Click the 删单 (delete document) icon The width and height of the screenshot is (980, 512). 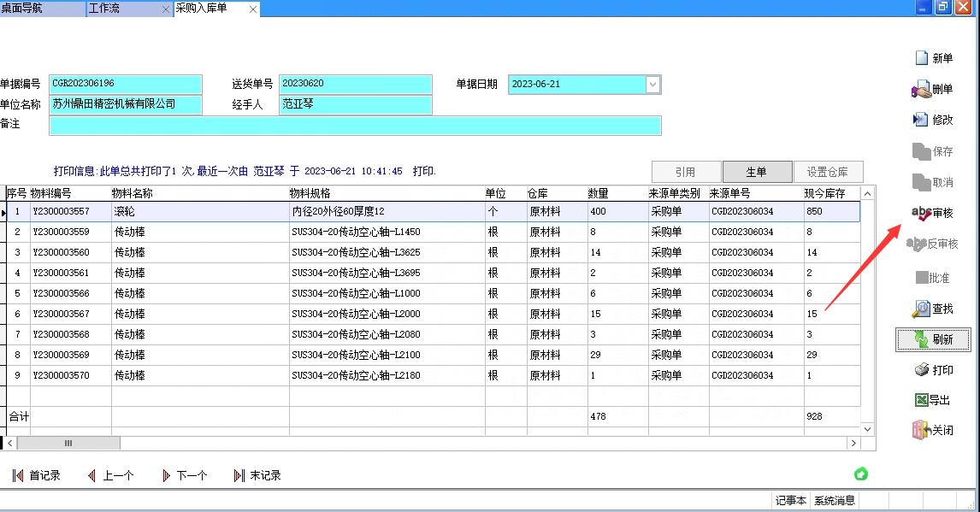(921, 89)
